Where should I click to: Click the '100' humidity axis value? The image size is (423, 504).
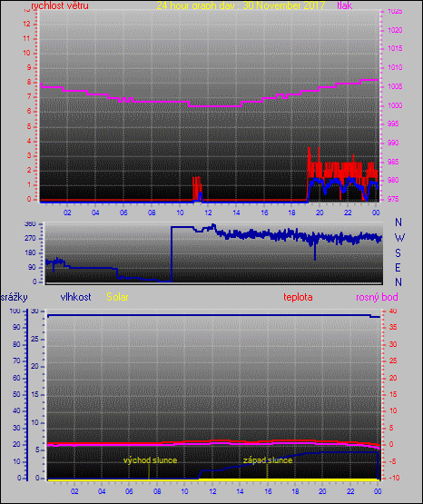[15, 311]
